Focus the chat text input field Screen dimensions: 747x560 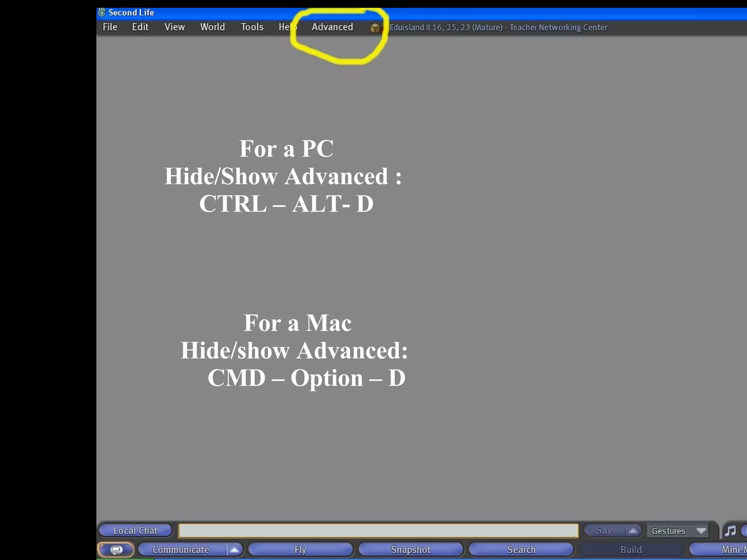coord(378,530)
